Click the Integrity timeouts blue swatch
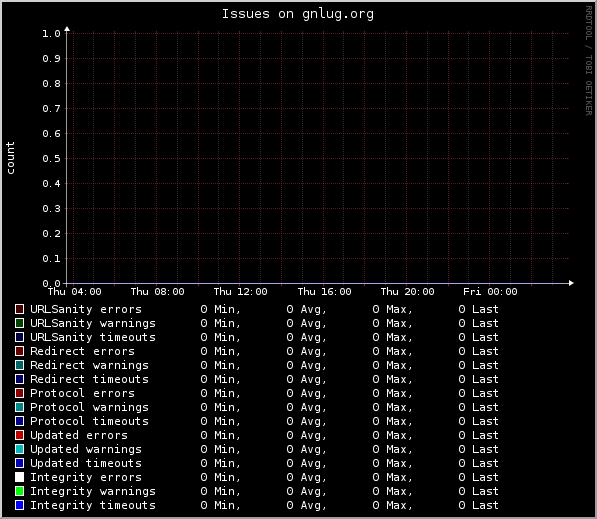The height and width of the screenshot is (519, 597). (19, 505)
